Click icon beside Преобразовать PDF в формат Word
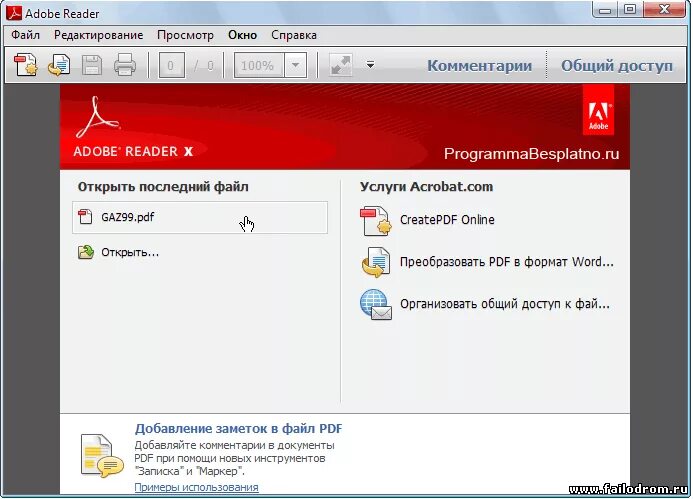 click(x=375, y=262)
